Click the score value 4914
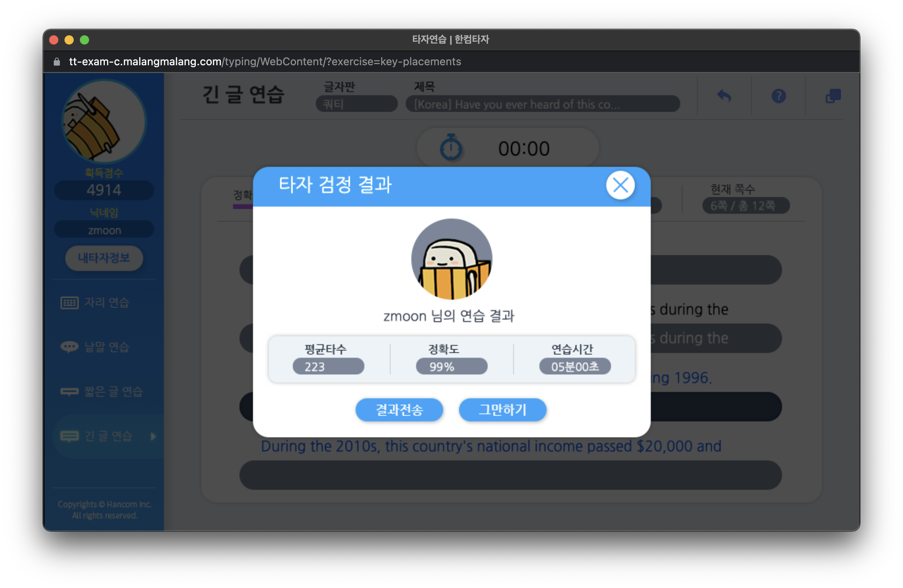The height and width of the screenshot is (588, 903). pos(104,190)
